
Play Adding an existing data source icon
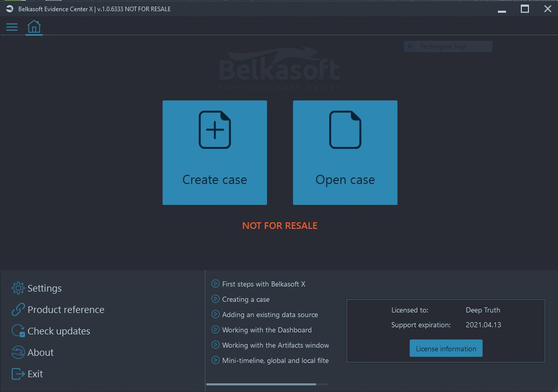215,314
